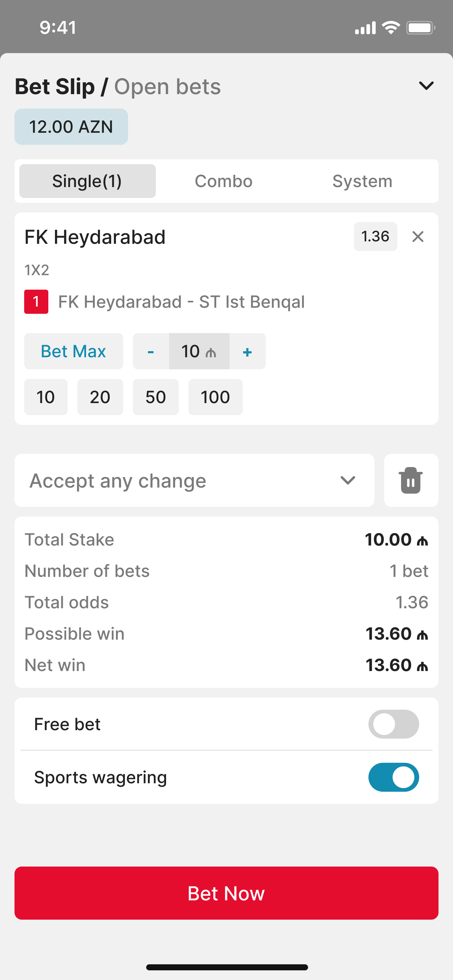The image size is (453, 980).
Task: Switch to the System tab
Action: point(362,181)
